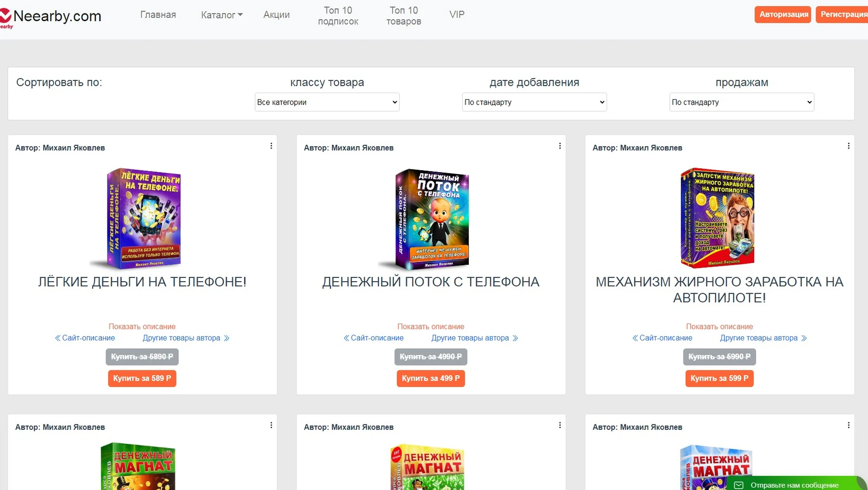The height and width of the screenshot is (490, 868).
Task: Show description of МЕХАНИЗМ ЖИРНОГО ЗАРАБОТКА НА АВТОПИЛОТЕ
Action: [x=719, y=327]
